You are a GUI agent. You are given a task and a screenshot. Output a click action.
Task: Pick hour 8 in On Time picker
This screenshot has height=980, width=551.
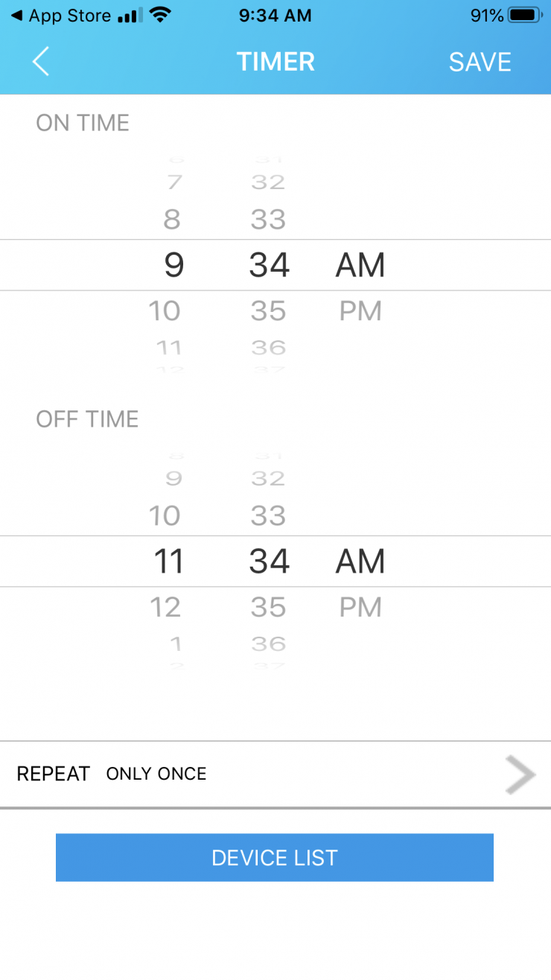coord(172,220)
